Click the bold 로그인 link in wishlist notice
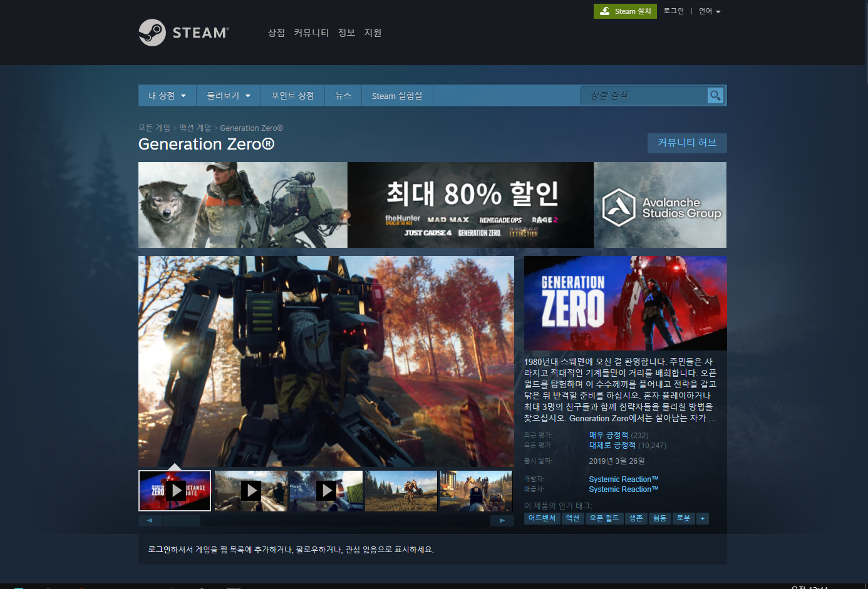Screen dimensions: 868x589 159,550
